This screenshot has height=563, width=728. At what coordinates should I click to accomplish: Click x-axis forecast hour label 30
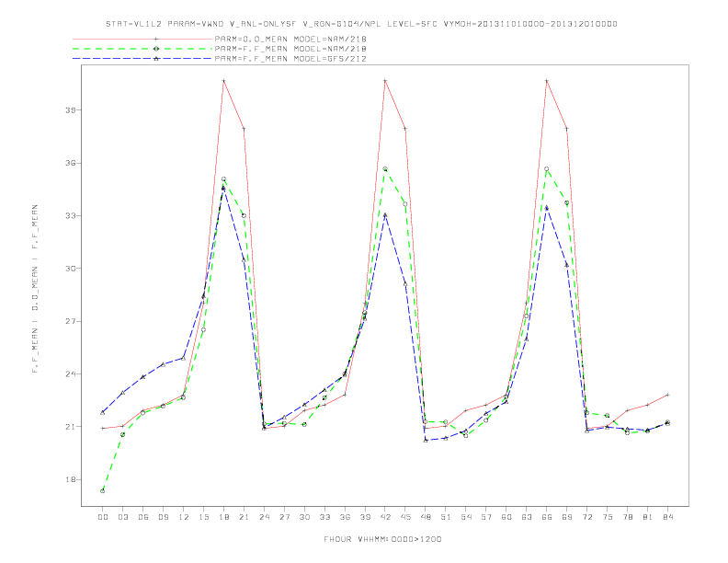pyautogui.click(x=304, y=517)
